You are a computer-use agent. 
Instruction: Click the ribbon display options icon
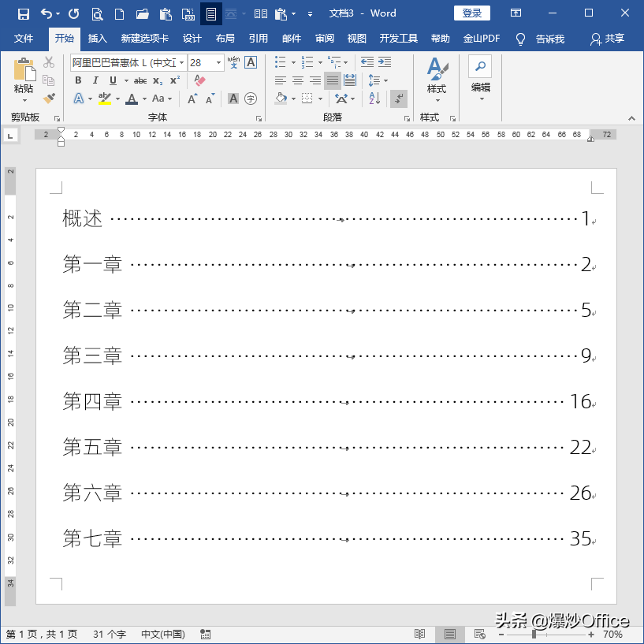[516, 13]
